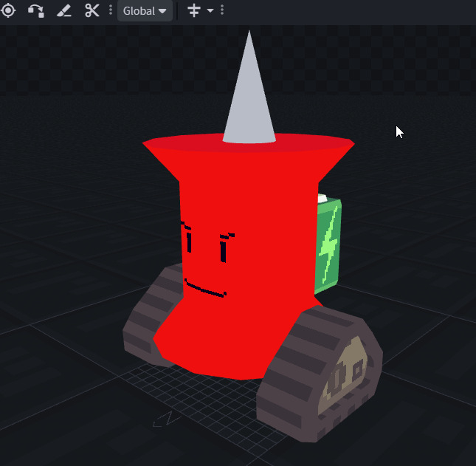Screen dimensions: 476x466
Task: Open the Global orientation dropdown
Action: [145, 11]
